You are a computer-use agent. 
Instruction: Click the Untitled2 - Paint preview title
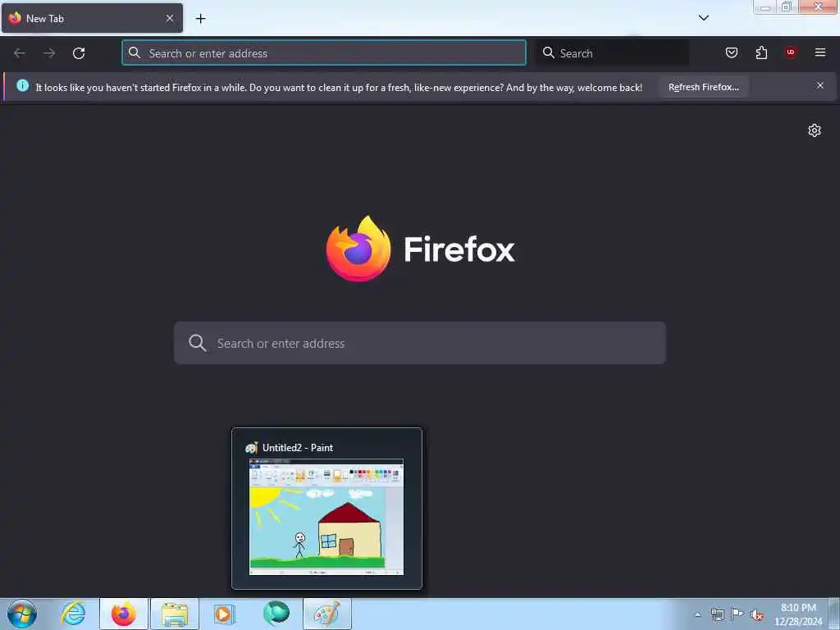point(297,448)
